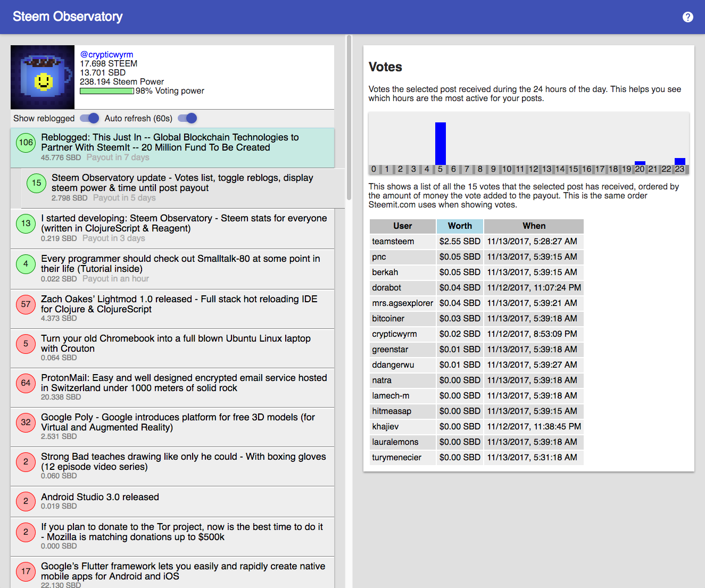
Task: Click the small blue bar at hour 20
Action: point(640,163)
